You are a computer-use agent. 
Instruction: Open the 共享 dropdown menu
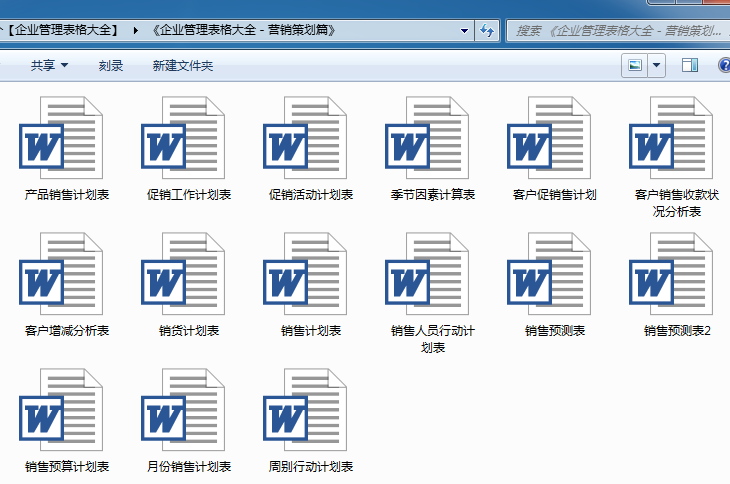coord(49,66)
